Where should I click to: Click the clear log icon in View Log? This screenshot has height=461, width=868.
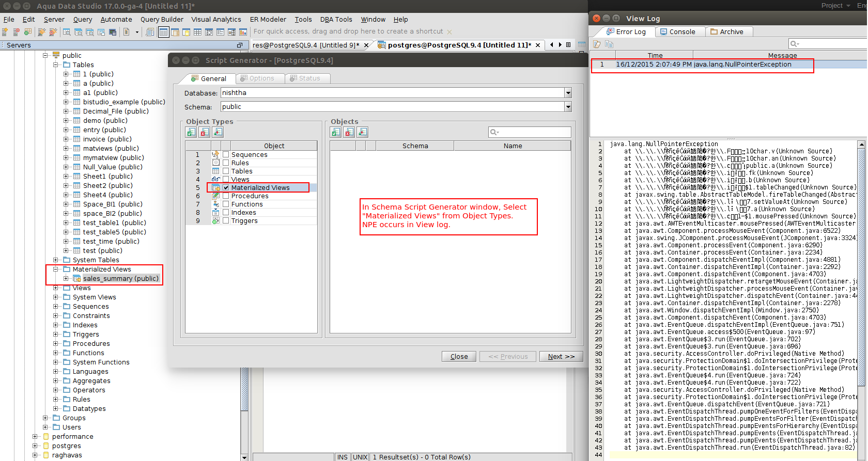(597, 44)
